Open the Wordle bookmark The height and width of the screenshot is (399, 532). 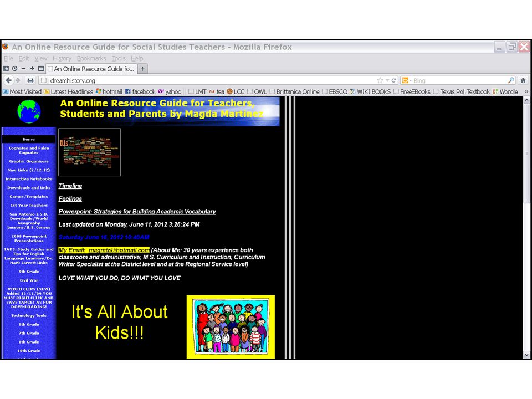(x=505, y=91)
